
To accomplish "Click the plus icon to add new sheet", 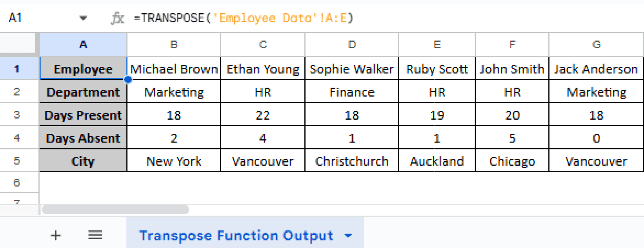I will (x=55, y=235).
